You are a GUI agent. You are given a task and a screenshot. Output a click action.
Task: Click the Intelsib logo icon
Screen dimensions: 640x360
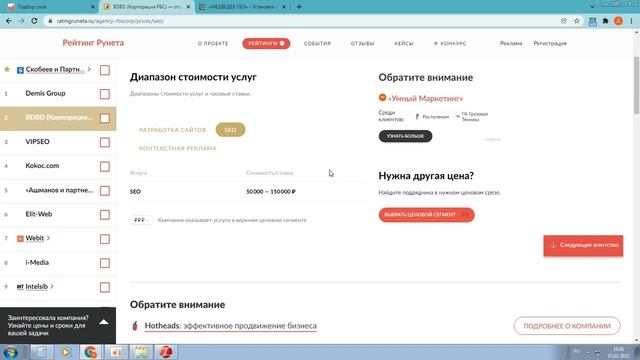click(x=20, y=287)
